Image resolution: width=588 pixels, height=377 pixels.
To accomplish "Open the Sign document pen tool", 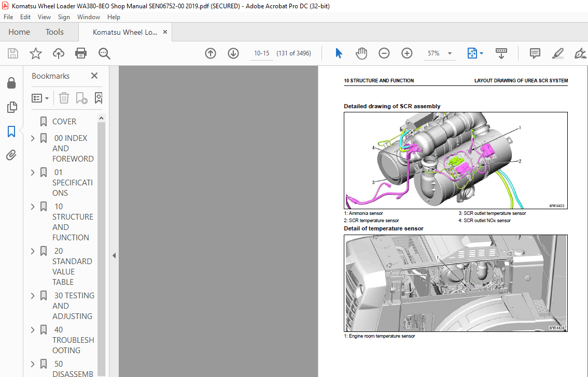I will pyautogui.click(x=581, y=53).
